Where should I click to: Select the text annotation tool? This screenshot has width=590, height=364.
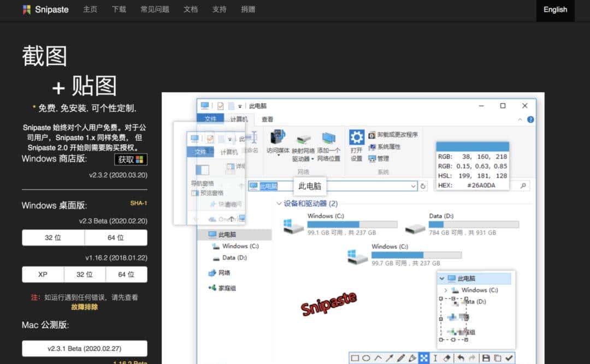434,357
